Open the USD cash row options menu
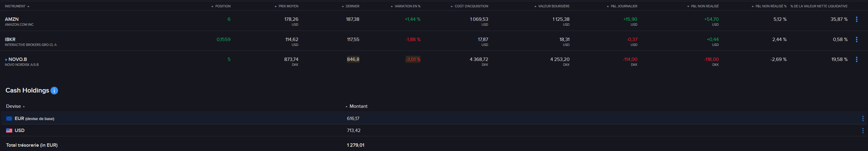The image size is (868, 151). pos(862,131)
